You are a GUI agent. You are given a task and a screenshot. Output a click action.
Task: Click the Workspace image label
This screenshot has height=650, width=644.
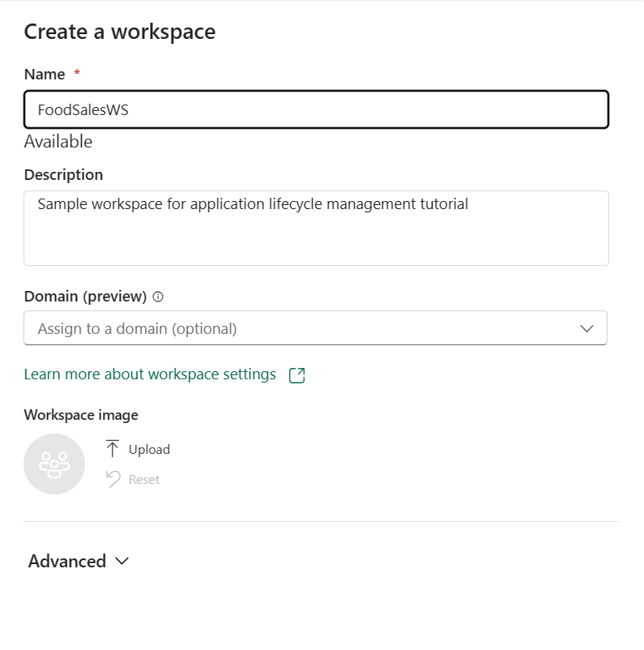tap(81, 415)
